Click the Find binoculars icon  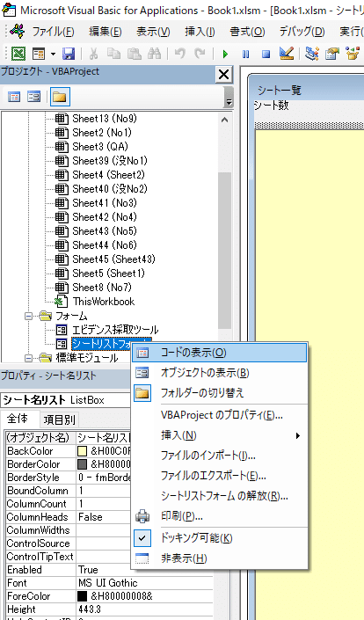click(154, 54)
